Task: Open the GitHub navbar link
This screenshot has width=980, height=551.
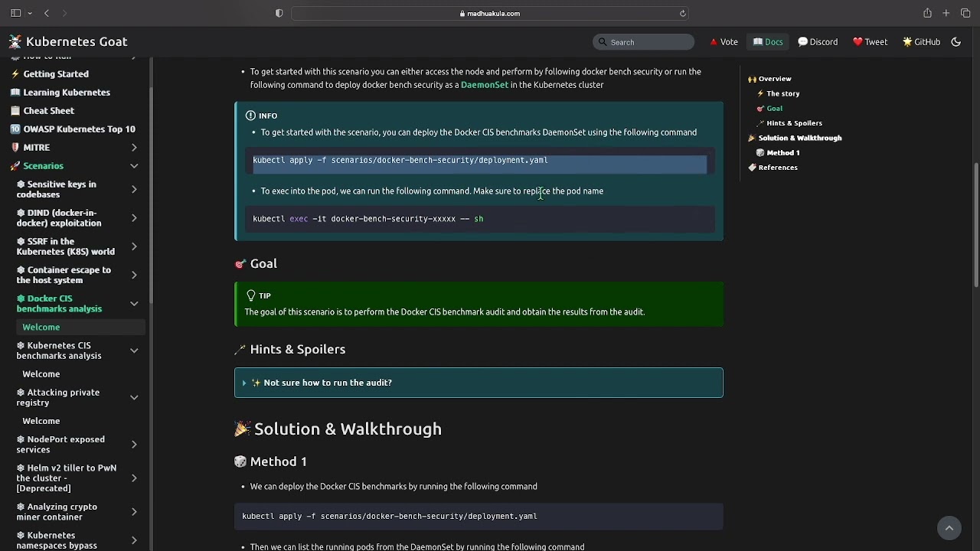Action: click(921, 42)
